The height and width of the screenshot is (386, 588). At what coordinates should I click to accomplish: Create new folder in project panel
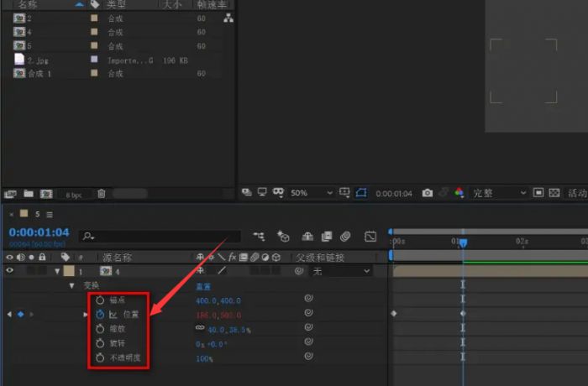pyautogui.click(x=29, y=194)
